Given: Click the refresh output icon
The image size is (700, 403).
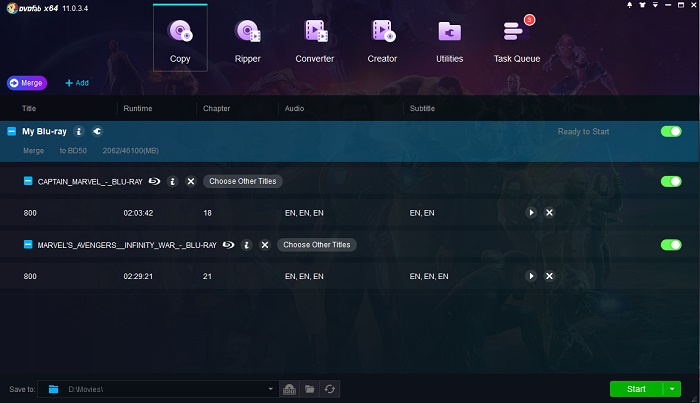Looking at the screenshot, I should (x=329, y=389).
